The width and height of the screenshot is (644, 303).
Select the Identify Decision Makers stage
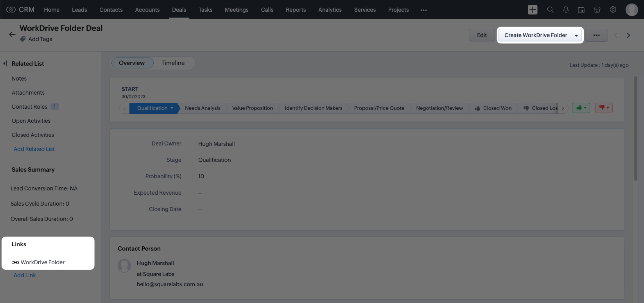point(314,108)
